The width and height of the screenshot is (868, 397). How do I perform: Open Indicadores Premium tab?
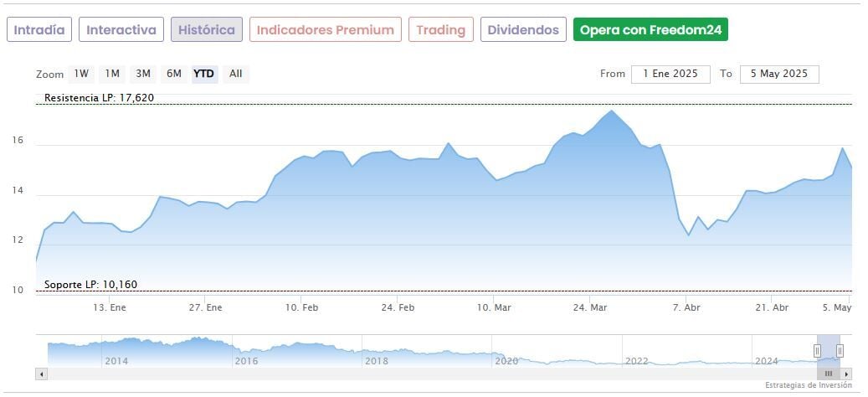325,30
